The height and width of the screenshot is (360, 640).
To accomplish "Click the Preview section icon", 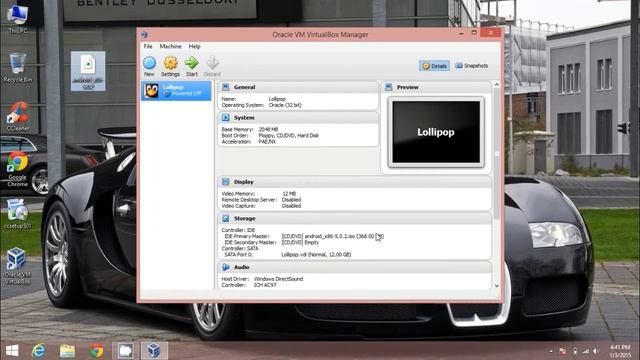I will 389,87.
